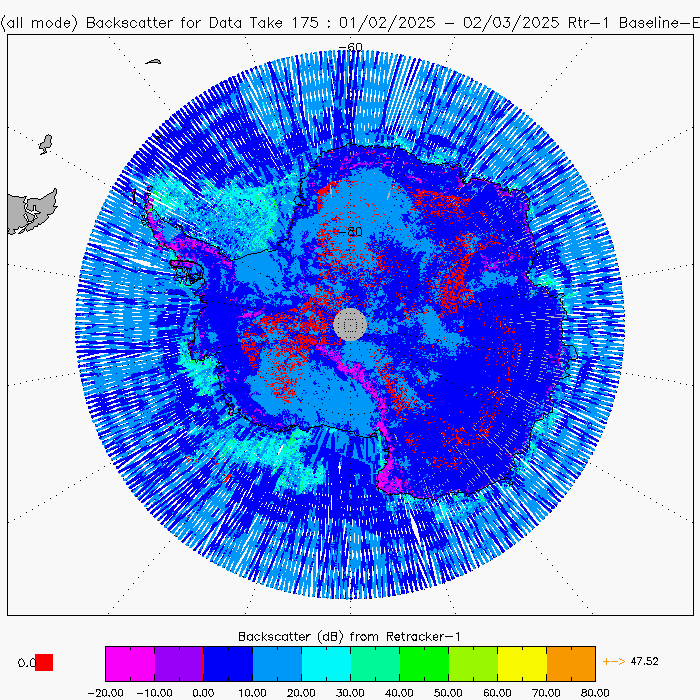Select the dark blue 0 to 10 dB swatch
The height and width of the screenshot is (700, 700).
click(x=228, y=663)
